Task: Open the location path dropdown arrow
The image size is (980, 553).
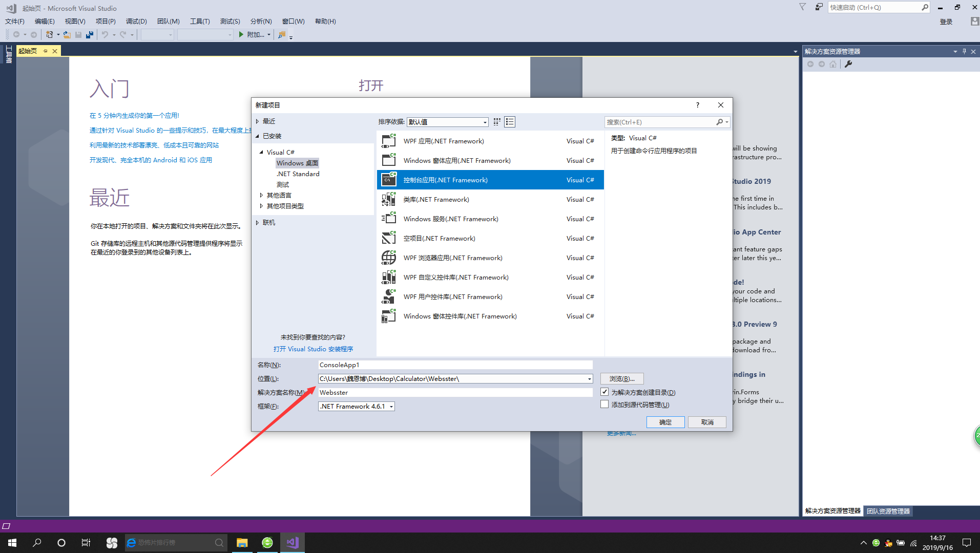Action: point(589,379)
